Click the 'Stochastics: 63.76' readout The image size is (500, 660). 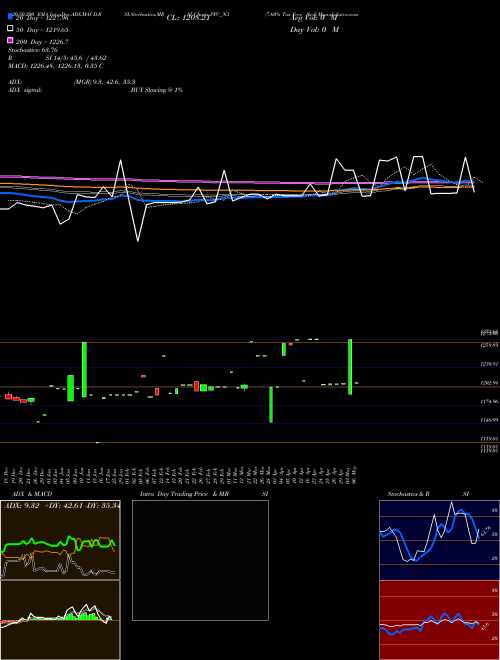33,50
